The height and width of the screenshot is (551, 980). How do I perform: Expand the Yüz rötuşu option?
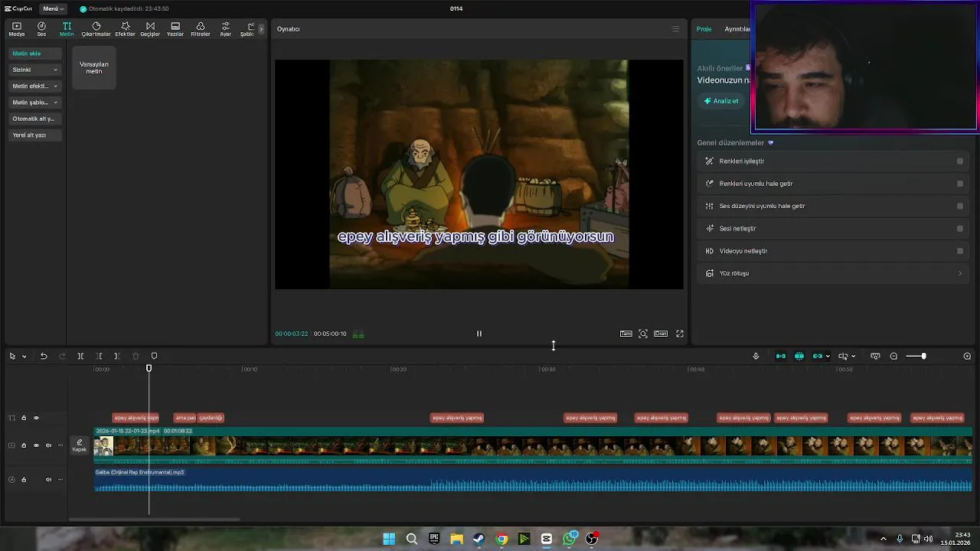tap(835, 273)
